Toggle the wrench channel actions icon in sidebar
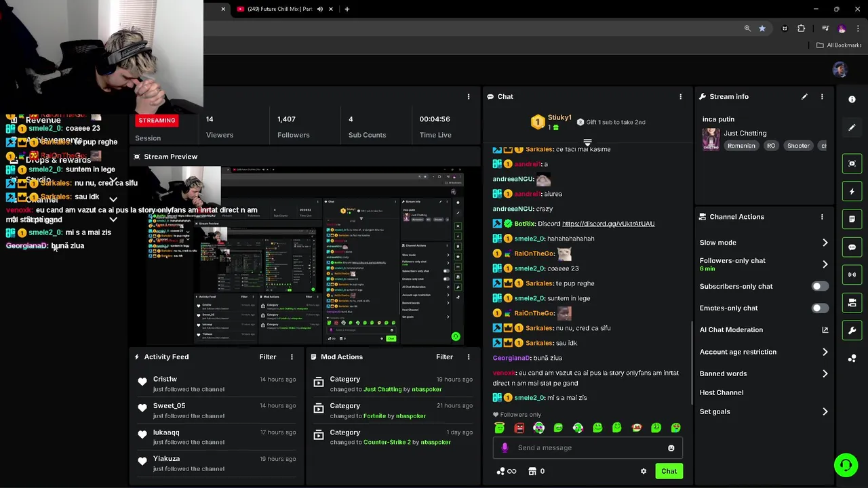868x488 pixels. pyautogui.click(x=852, y=330)
